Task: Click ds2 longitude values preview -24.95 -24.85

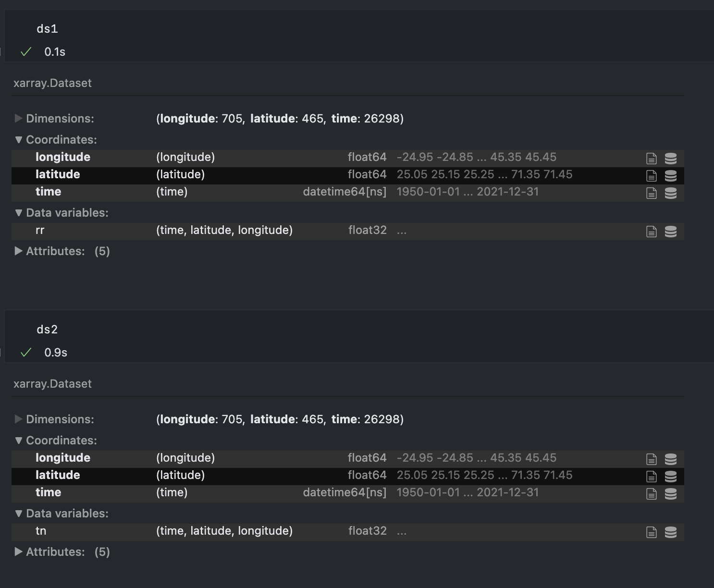Action: click(x=477, y=458)
